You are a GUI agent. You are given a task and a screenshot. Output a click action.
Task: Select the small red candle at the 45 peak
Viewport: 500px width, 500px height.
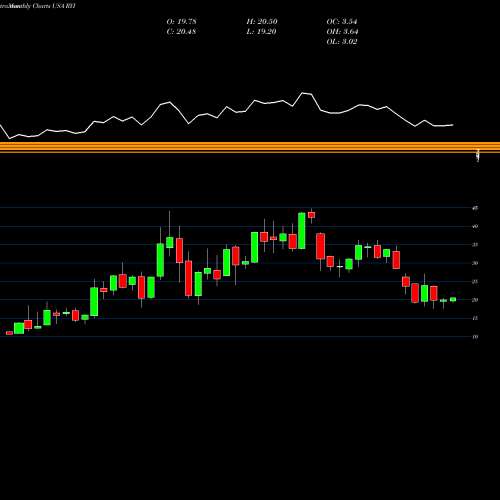click(x=311, y=215)
